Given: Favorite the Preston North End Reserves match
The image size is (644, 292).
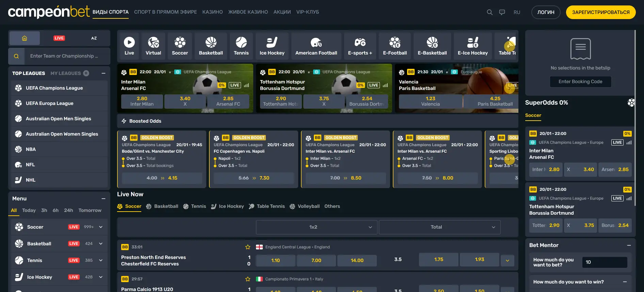Looking at the screenshot, I should (x=248, y=247).
